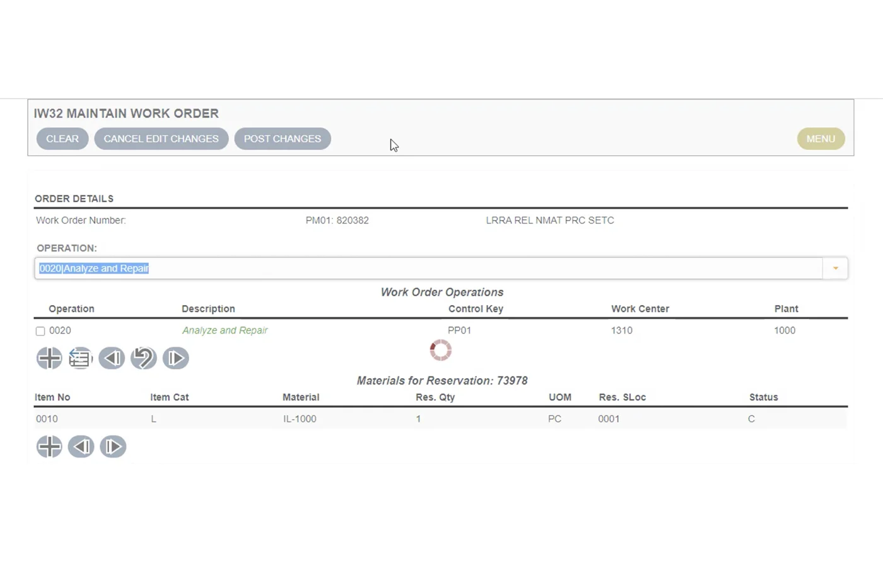Click POST CHANGES
Viewport: 883px width, 588px height.
[283, 139]
